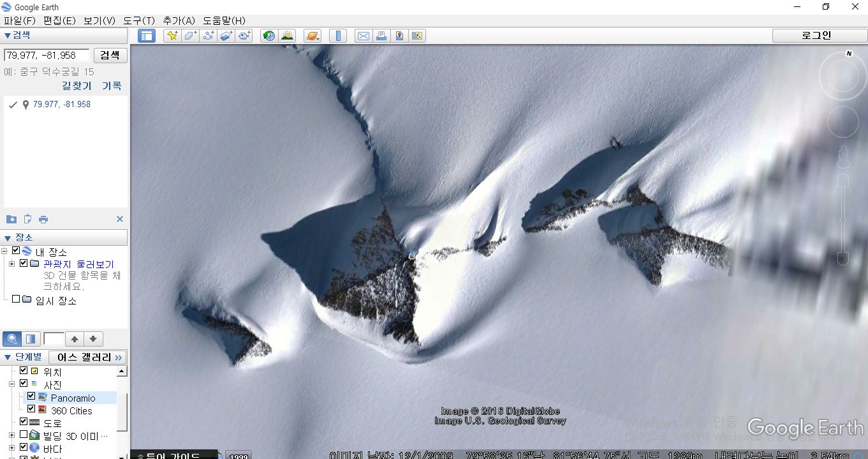Collapse the 검색 panel triangle
The image size is (868, 459).
coord(8,36)
